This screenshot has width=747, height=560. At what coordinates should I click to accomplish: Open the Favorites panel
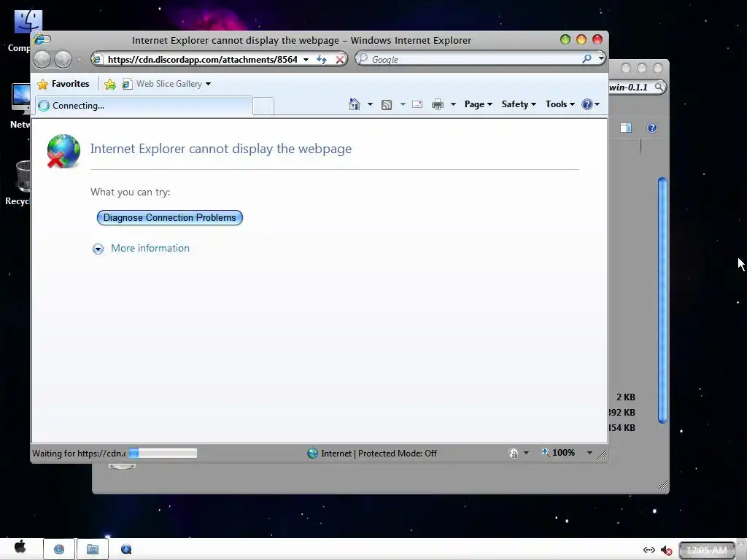[63, 84]
